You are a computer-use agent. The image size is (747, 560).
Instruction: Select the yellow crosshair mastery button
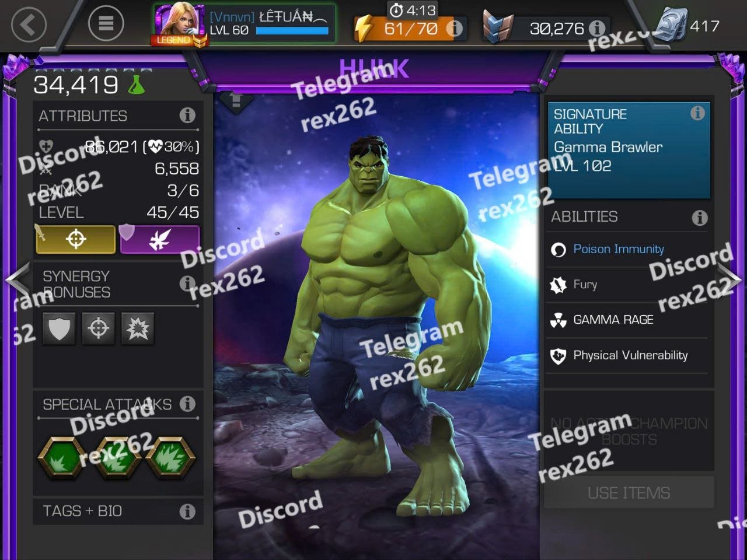click(76, 239)
